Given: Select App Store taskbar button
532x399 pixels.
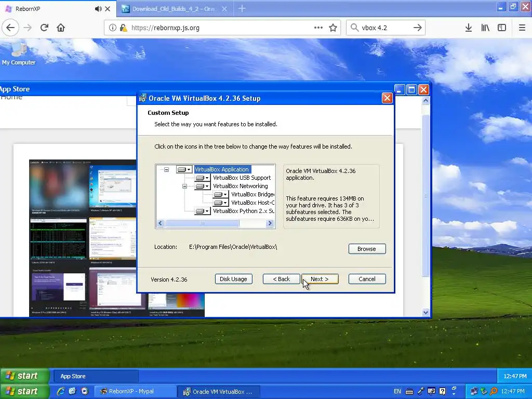Looking at the screenshot, I should point(96,376).
